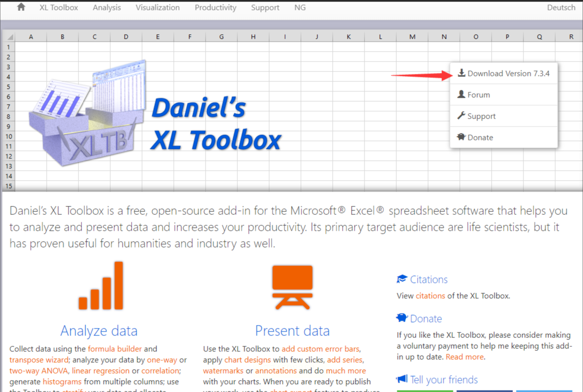Screen dimensions: 583x392
Task: Open the linear regression link
Action: (100, 371)
